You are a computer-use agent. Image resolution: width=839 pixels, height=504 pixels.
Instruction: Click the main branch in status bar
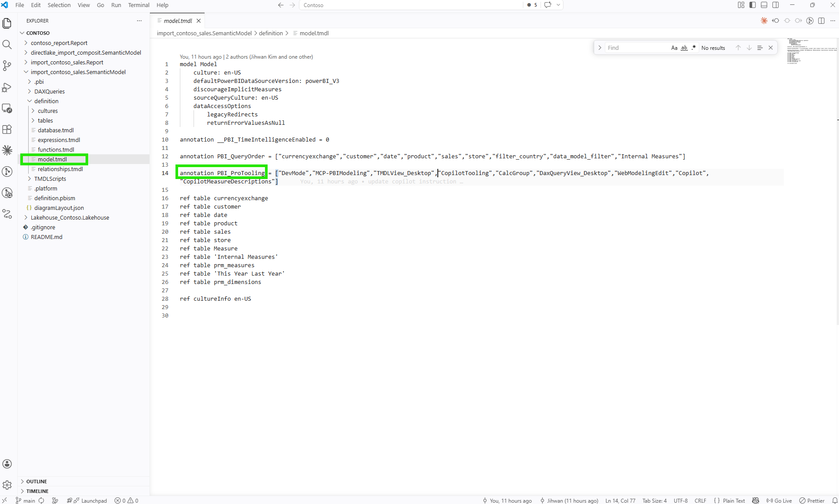pyautogui.click(x=25, y=500)
